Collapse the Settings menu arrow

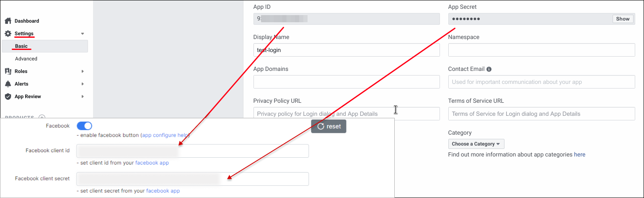[83, 34]
